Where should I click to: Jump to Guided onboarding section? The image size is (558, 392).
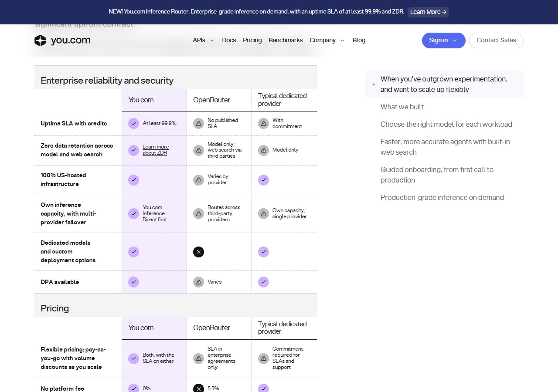point(437,175)
